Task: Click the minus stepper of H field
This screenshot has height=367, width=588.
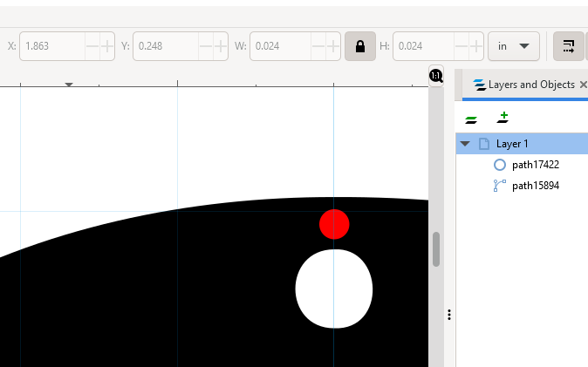Action: coord(458,46)
